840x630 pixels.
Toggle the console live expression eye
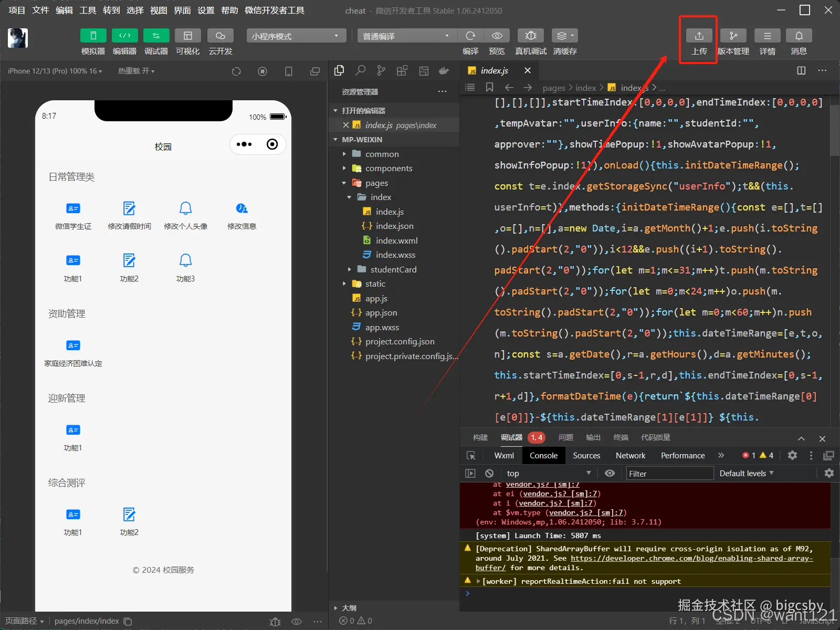(x=610, y=474)
